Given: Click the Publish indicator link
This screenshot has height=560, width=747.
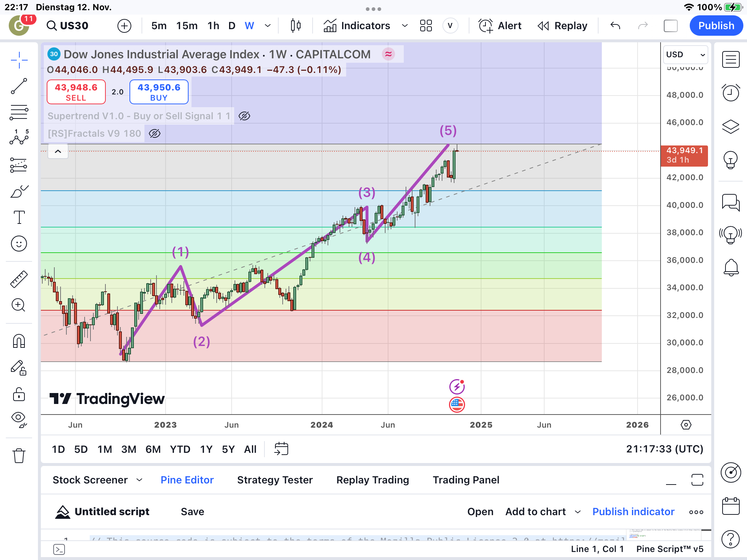Looking at the screenshot, I should tap(633, 512).
